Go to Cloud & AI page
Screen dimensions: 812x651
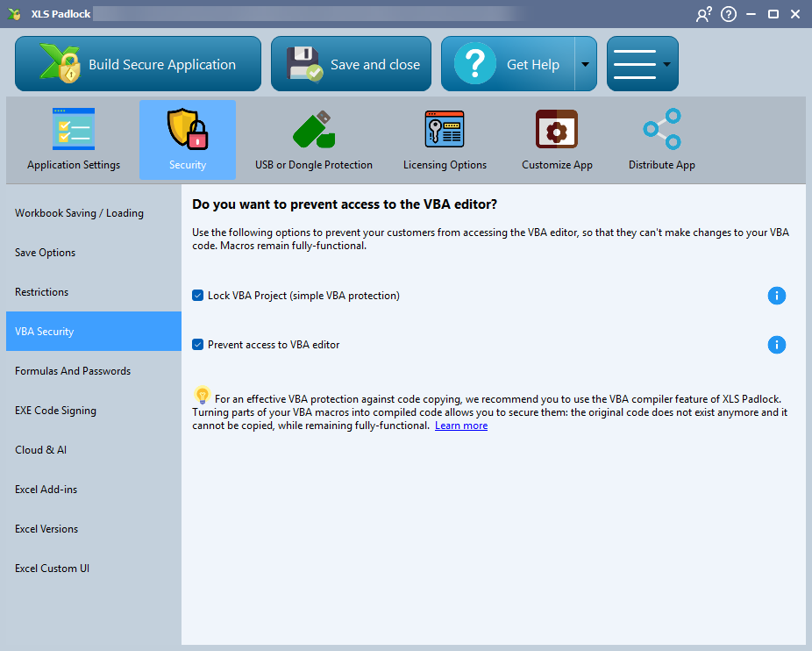point(94,449)
